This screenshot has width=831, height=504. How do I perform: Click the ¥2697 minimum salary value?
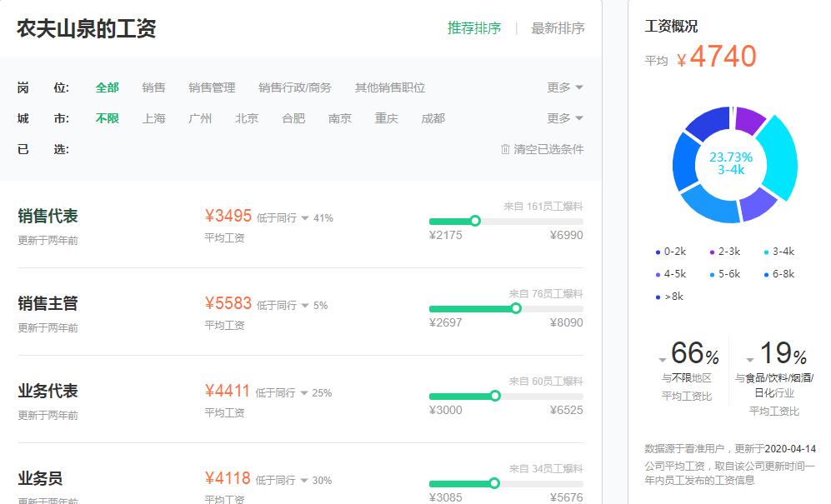point(446,322)
